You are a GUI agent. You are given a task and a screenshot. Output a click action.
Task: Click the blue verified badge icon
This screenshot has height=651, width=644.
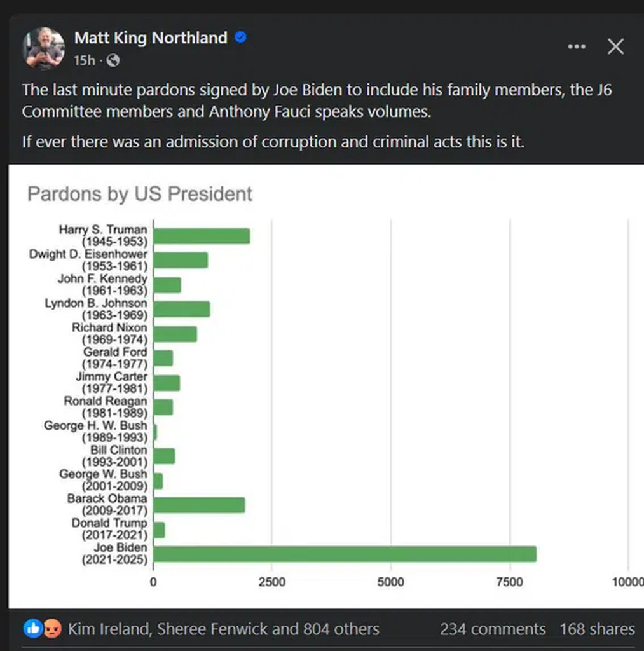[241, 38]
